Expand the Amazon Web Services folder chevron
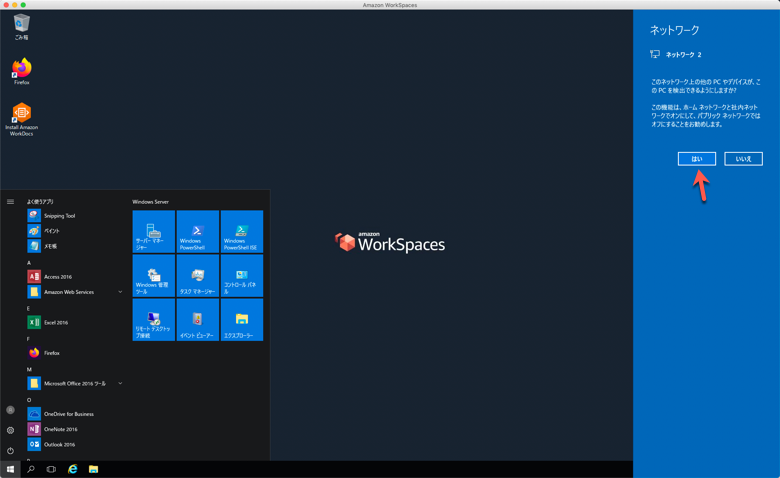This screenshot has width=780, height=478. click(x=120, y=292)
